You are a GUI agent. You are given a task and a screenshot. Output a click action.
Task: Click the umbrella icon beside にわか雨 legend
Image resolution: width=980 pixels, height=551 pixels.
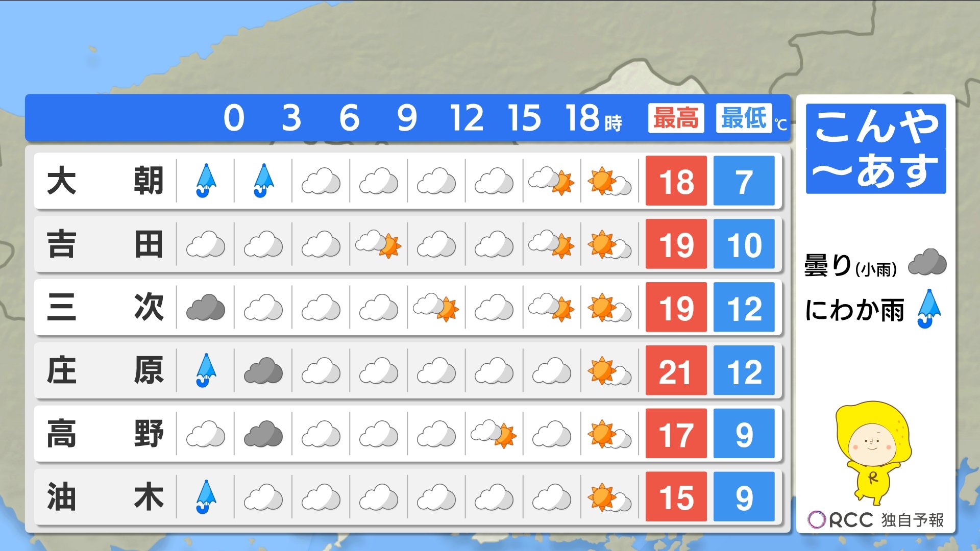pyautogui.click(x=928, y=309)
